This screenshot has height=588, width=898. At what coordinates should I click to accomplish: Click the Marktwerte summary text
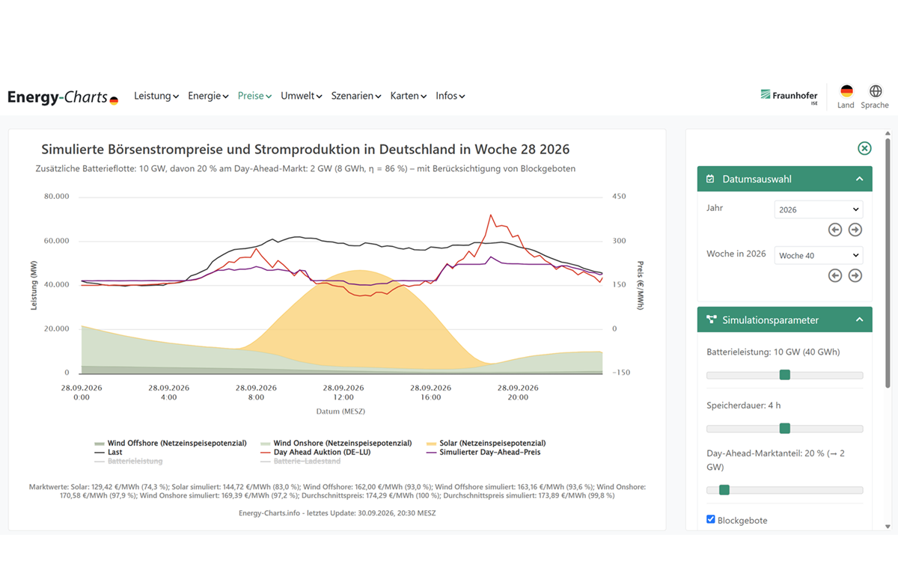pos(337,491)
